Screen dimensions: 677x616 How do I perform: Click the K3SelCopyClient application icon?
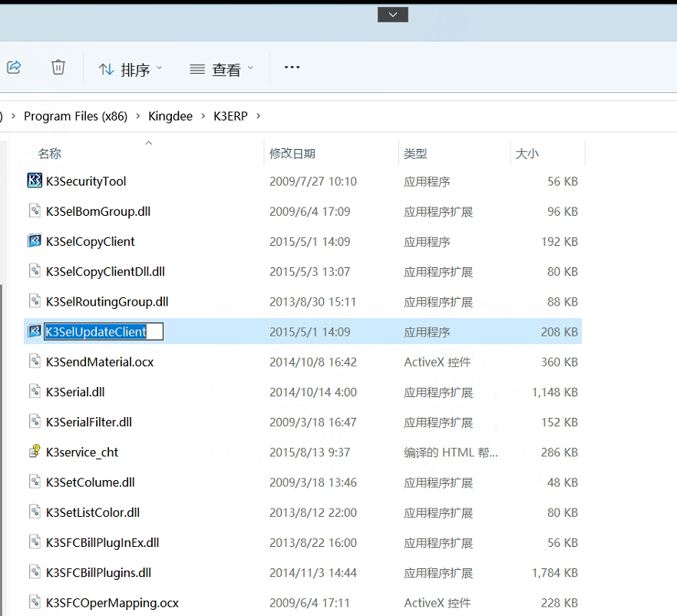tap(35, 240)
